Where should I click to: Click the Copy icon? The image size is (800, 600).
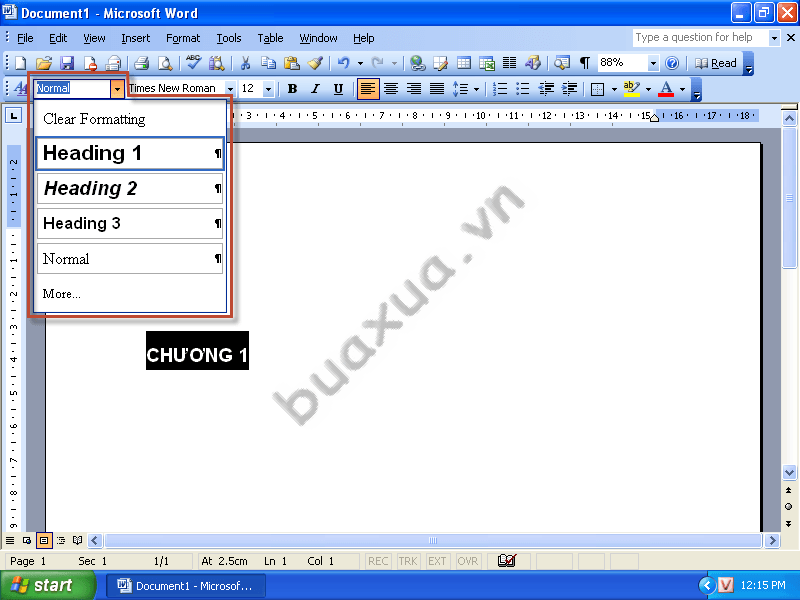click(x=268, y=63)
